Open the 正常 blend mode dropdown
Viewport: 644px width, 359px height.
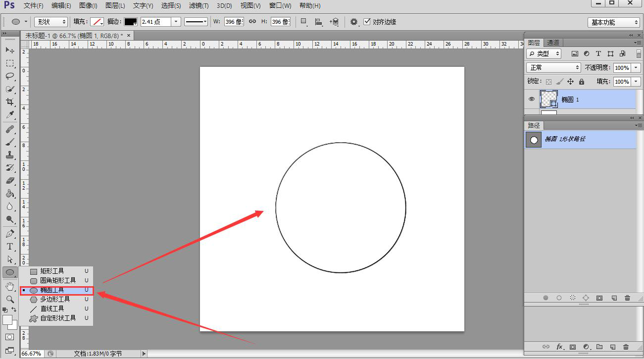pyautogui.click(x=553, y=68)
